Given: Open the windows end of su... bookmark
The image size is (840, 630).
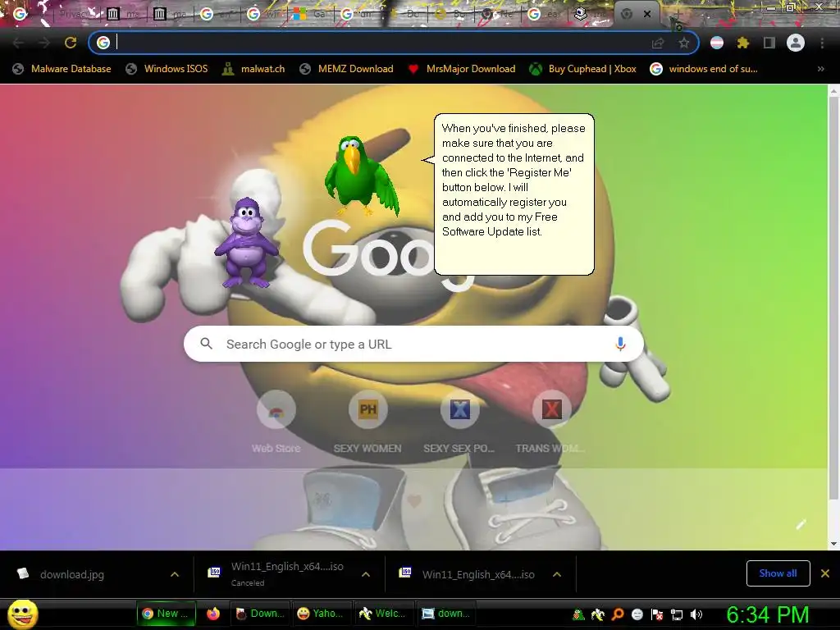Looking at the screenshot, I should click(703, 69).
